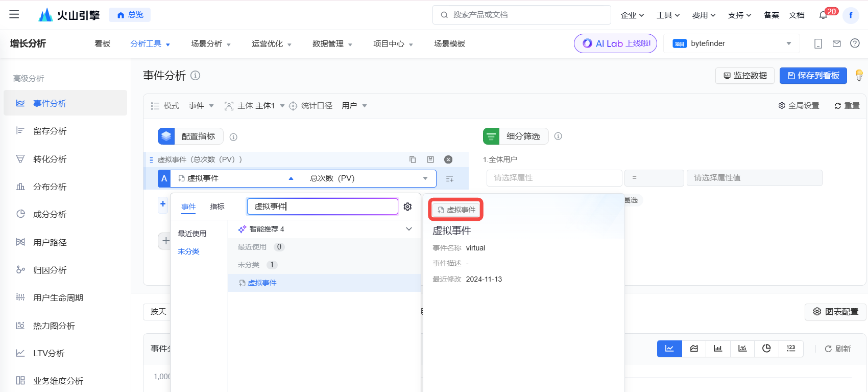868x392 pixels.
Task: Click the 搜索产品或文档 search field
Action: click(521, 15)
